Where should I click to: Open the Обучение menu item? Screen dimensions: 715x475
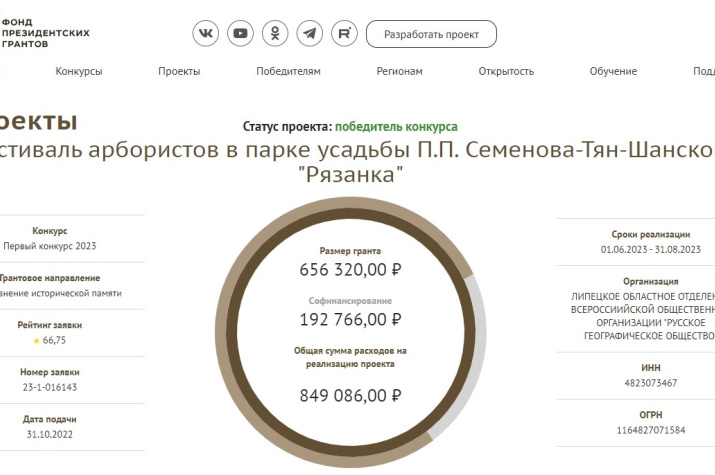(x=613, y=71)
